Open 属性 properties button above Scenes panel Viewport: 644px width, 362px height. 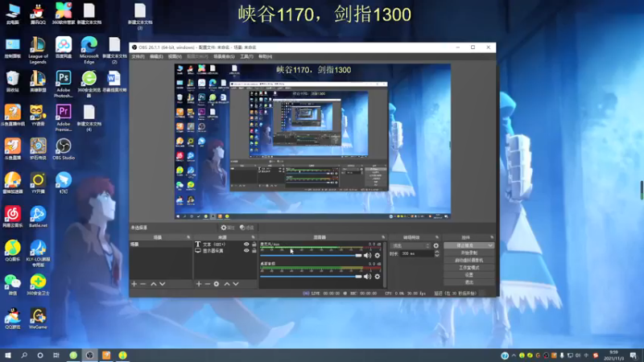click(x=227, y=228)
